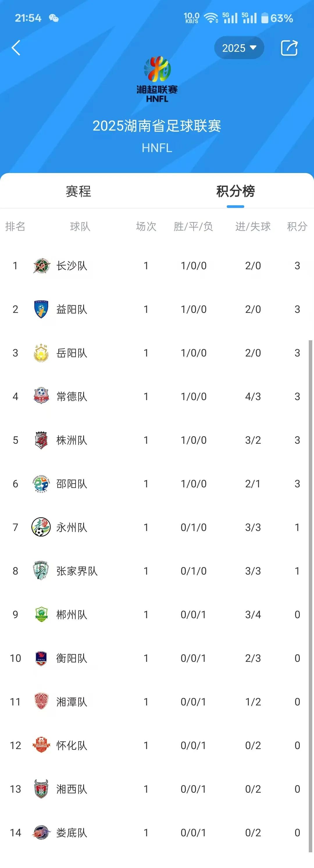This screenshot has height=868, width=314.
Task: Open the share icon at top right
Action: point(289,48)
